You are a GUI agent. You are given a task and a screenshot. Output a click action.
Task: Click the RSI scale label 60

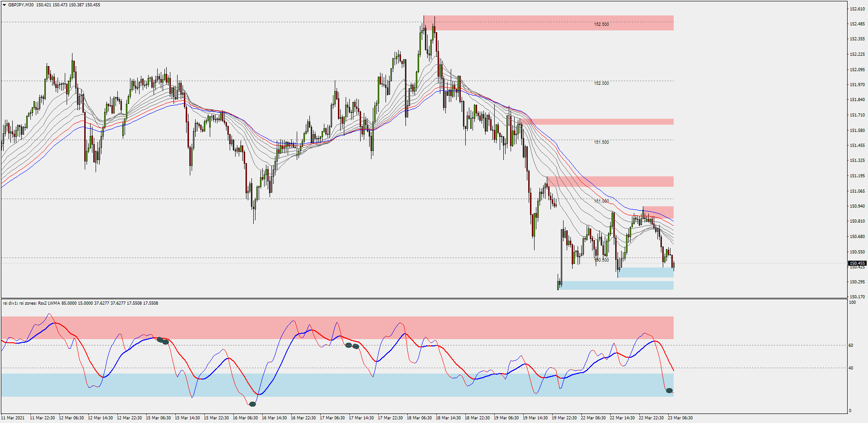pos(851,345)
